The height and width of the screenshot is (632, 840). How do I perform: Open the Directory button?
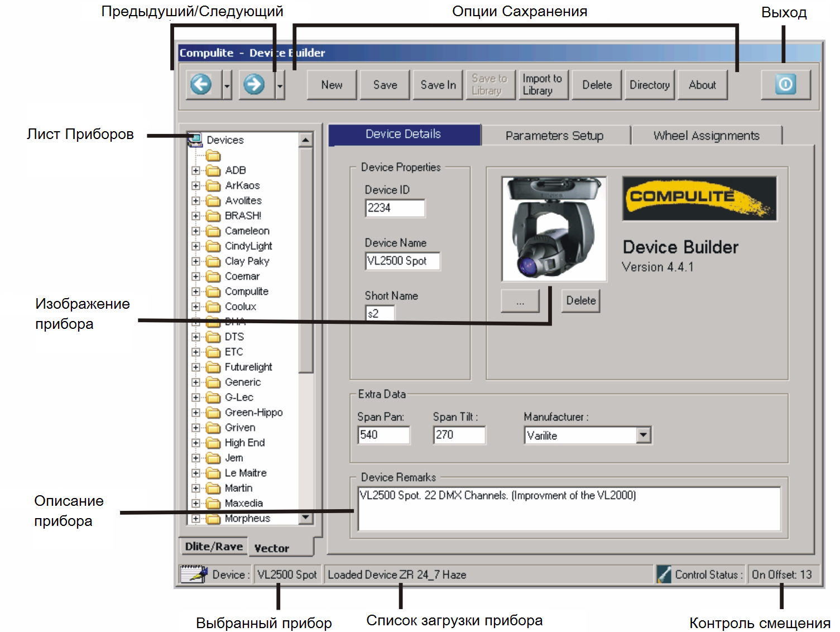649,85
